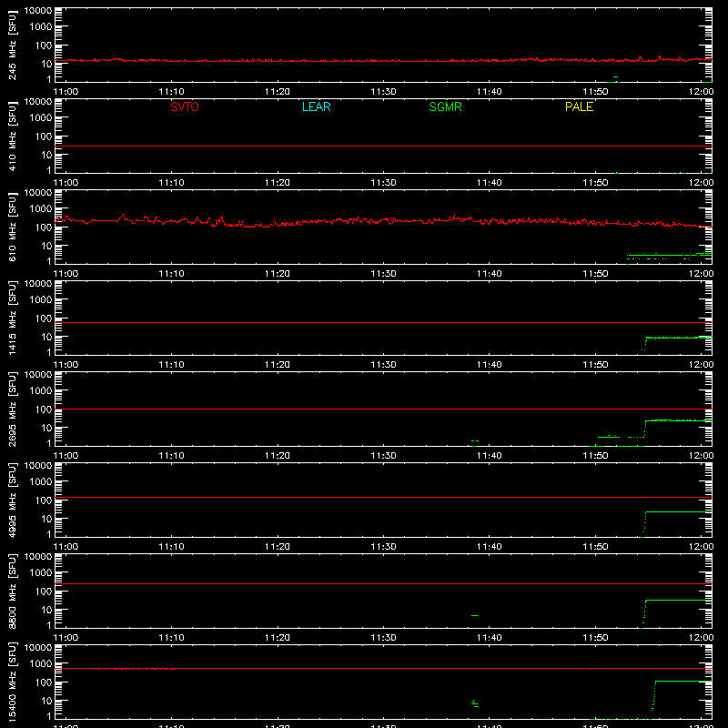This screenshot has width=728, height=728.
Task: Click the red SVTO trace in the 245 MHz panel
Action: click(383, 60)
